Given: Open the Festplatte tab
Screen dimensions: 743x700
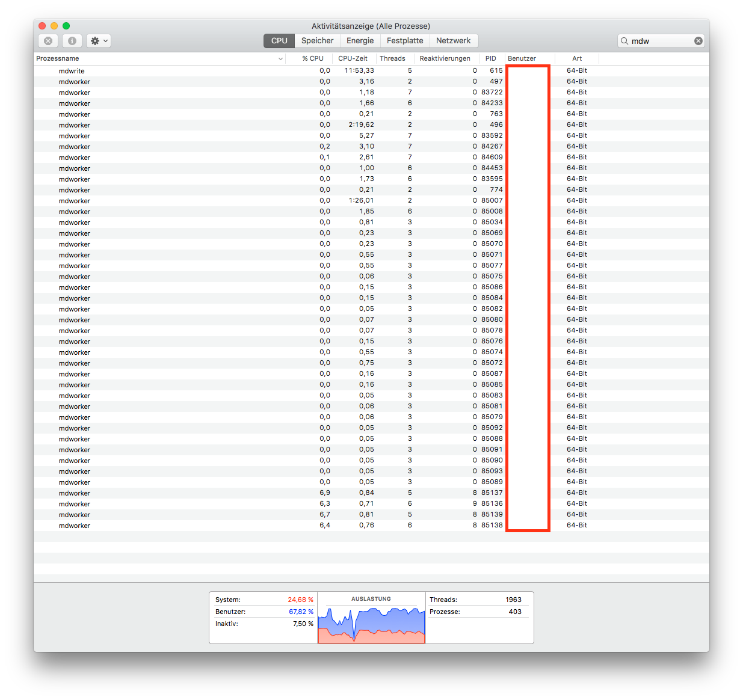Looking at the screenshot, I should 405,41.
